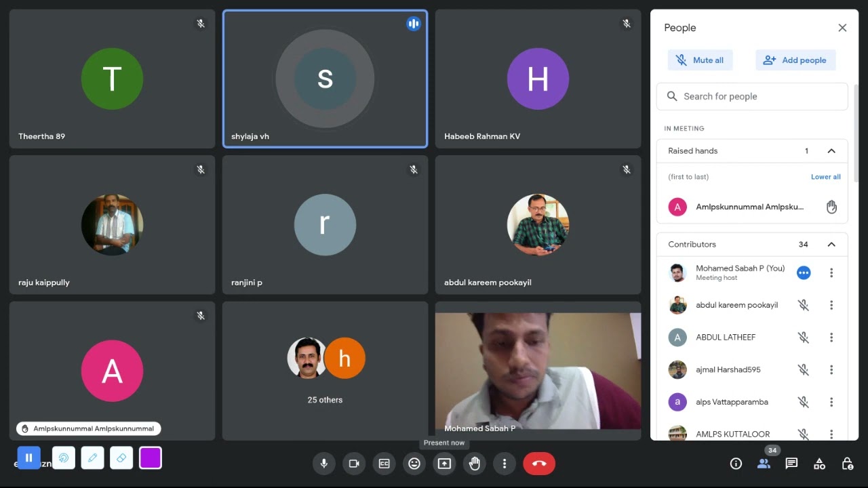Open more actions for ajmal Harshad595
Image resolution: width=868 pixels, height=488 pixels.
click(x=831, y=370)
